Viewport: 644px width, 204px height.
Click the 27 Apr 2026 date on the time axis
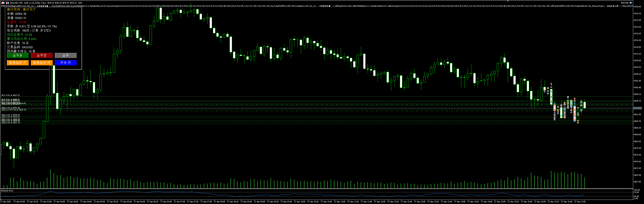[6, 201]
